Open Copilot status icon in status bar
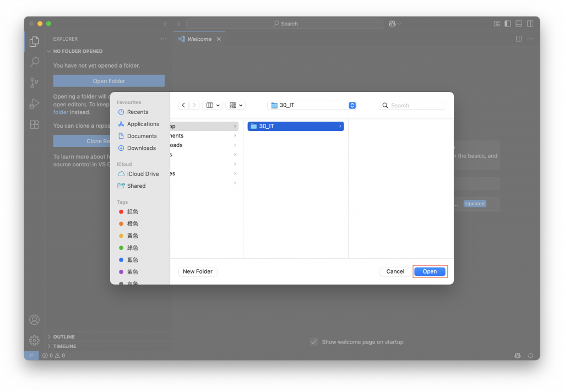The height and width of the screenshot is (392, 564). 517,355
